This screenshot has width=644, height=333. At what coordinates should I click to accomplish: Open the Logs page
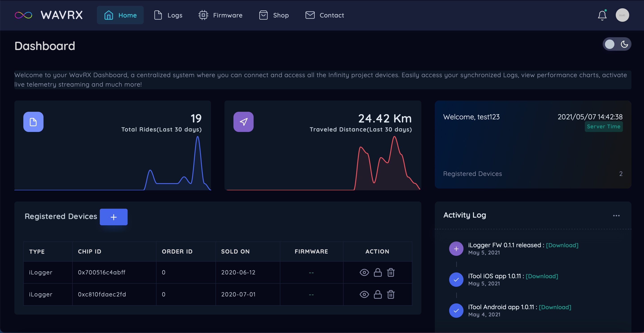click(x=168, y=15)
